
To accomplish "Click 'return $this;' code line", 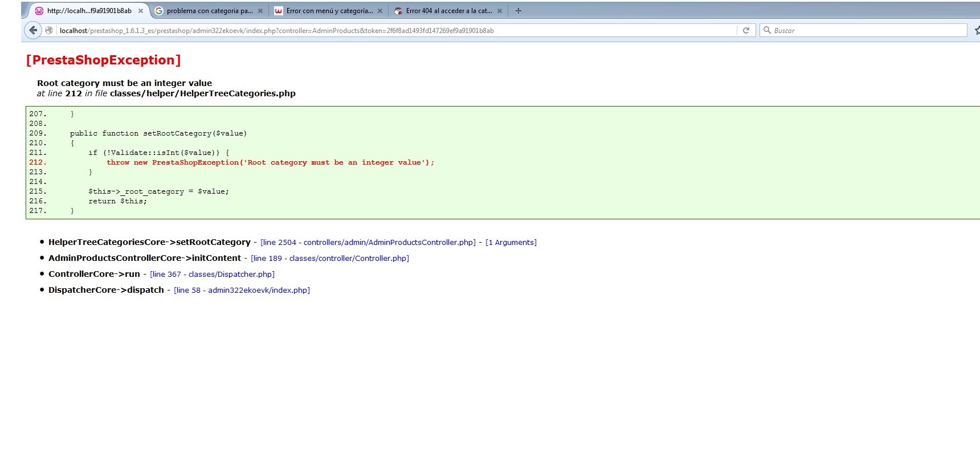I will [117, 201].
